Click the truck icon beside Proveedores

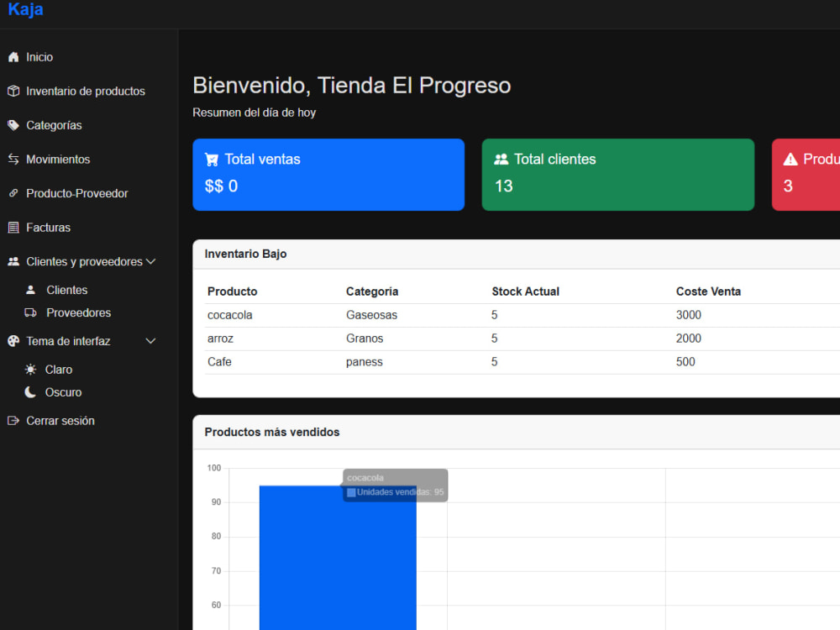coord(30,312)
